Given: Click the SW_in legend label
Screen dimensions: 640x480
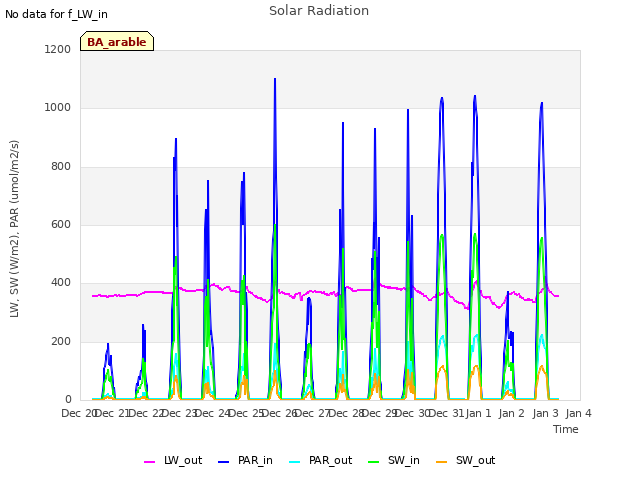Looking at the screenshot, I should pyautogui.click(x=404, y=460).
